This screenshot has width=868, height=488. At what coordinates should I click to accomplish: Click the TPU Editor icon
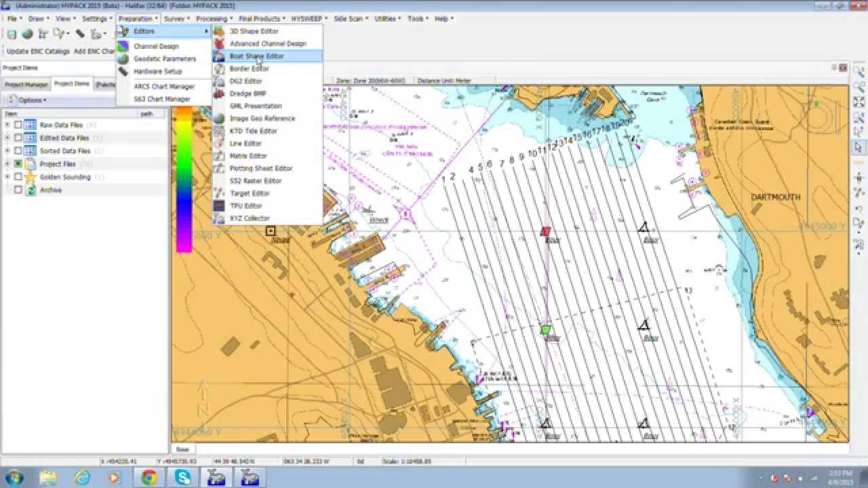click(x=219, y=205)
